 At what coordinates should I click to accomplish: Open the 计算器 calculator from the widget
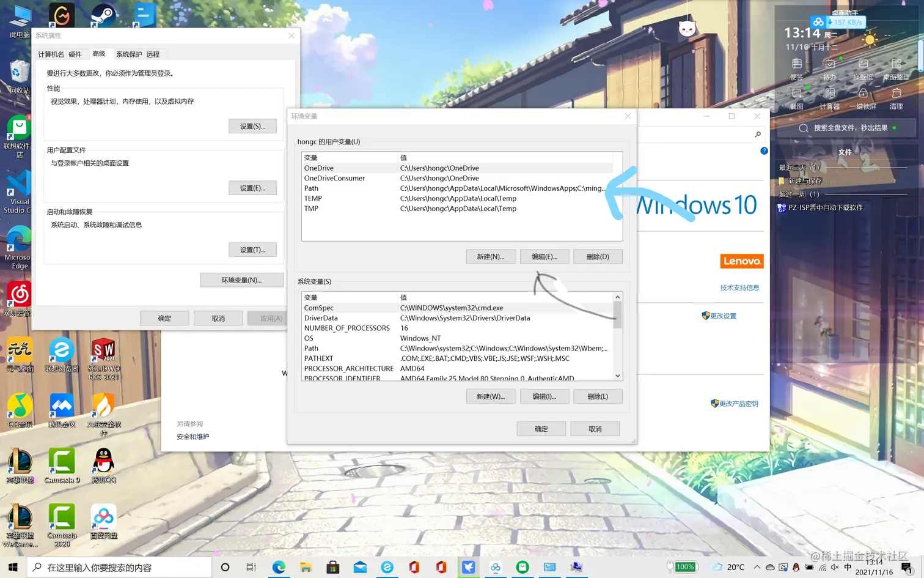coord(829,99)
